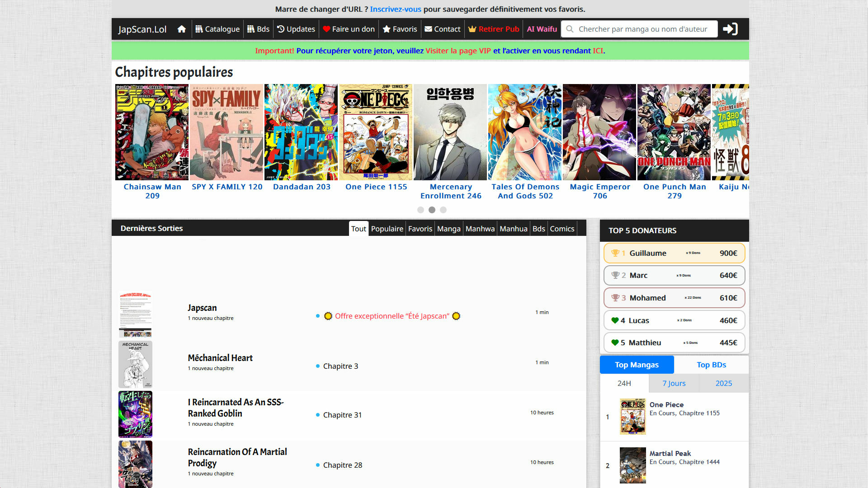Click the login arrow icon
The height and width of the screenshot is (488, 868).
coord(730,29)
